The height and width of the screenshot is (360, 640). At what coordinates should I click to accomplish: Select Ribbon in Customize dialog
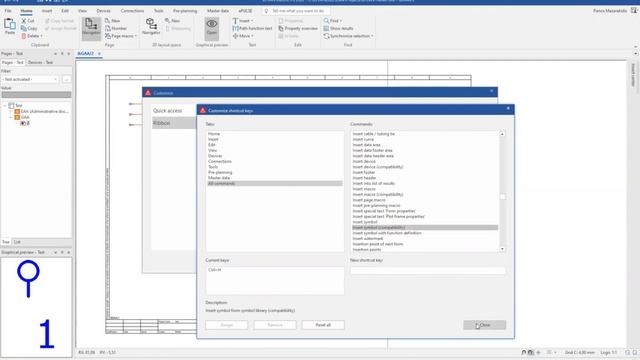(174, 123)
